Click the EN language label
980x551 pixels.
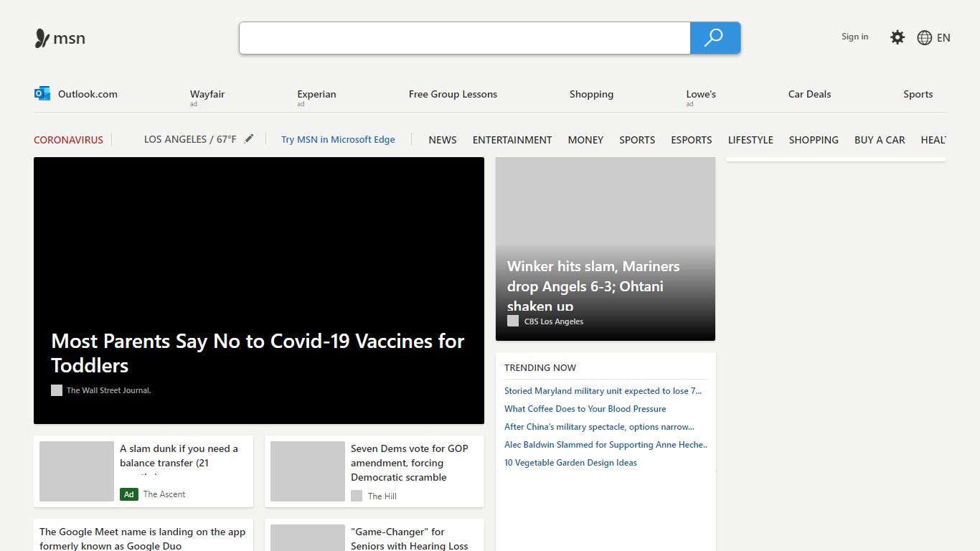943,38
